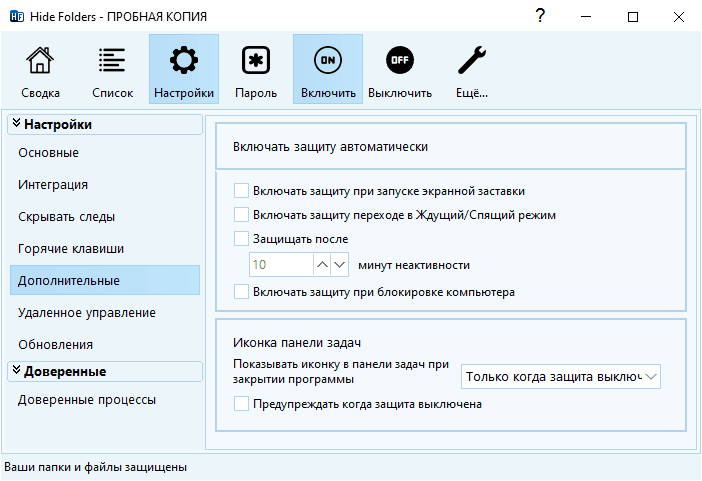Turn protection off with Выключить
The height and width of the screenshot is (481, 702).
(400, 69)
